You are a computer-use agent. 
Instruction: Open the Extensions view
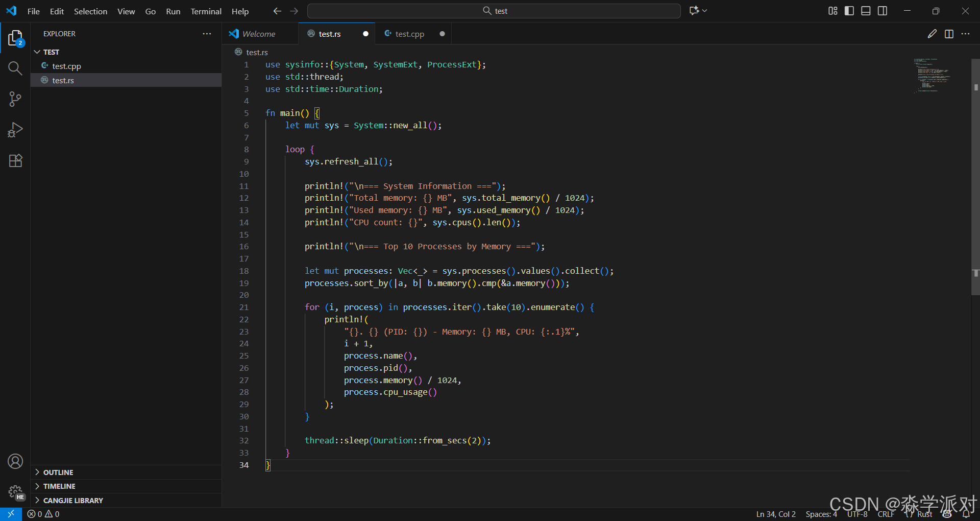(x=15, y=160)
